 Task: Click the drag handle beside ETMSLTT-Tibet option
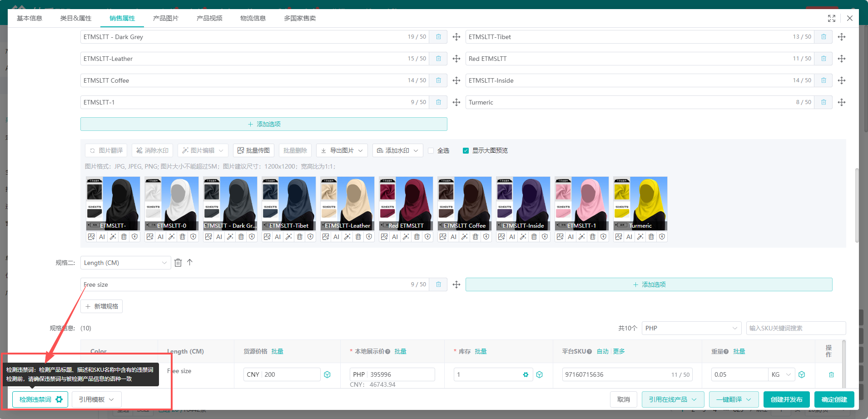[x=841, y=37]
